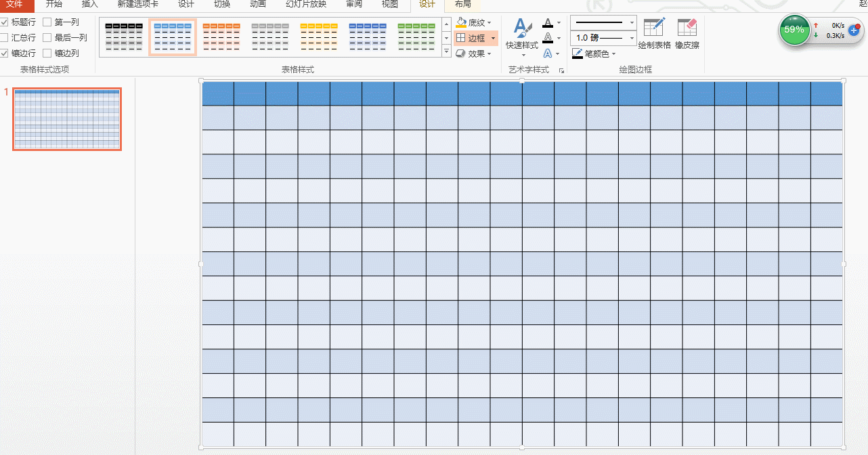868x455 pixels.
Task: Expand the text outline arrow
Action: (559, 38)
